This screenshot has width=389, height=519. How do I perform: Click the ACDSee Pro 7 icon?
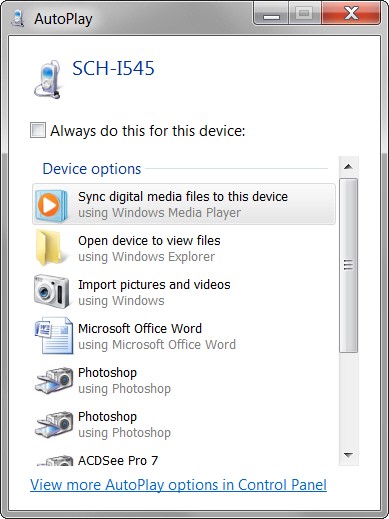[x=55, y=461]
